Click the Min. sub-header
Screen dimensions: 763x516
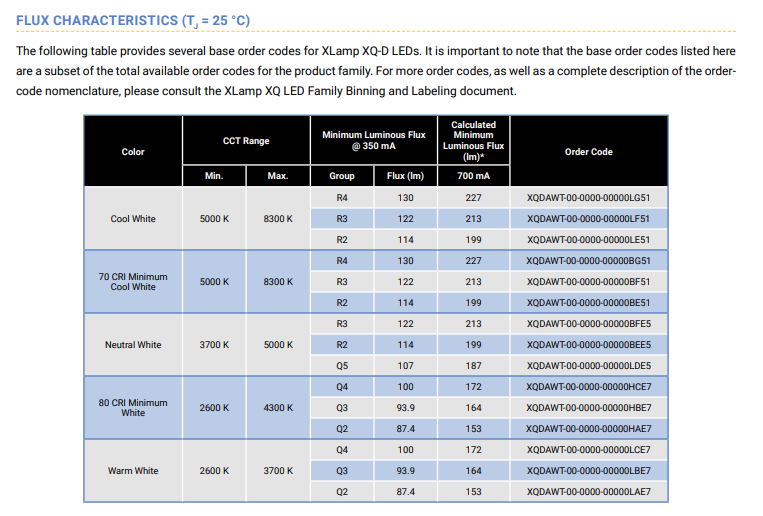pos(214,176)
